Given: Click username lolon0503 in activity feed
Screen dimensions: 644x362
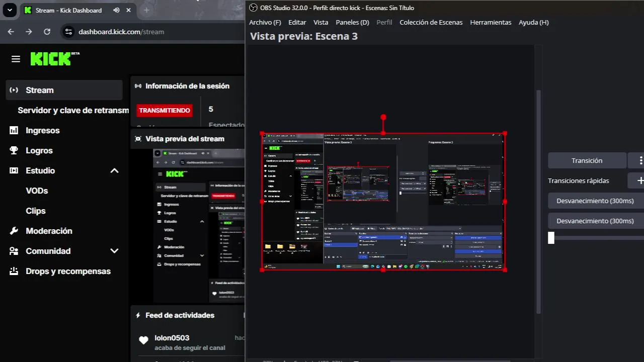Looking at the screenshot, I should [x=172, y=338].
